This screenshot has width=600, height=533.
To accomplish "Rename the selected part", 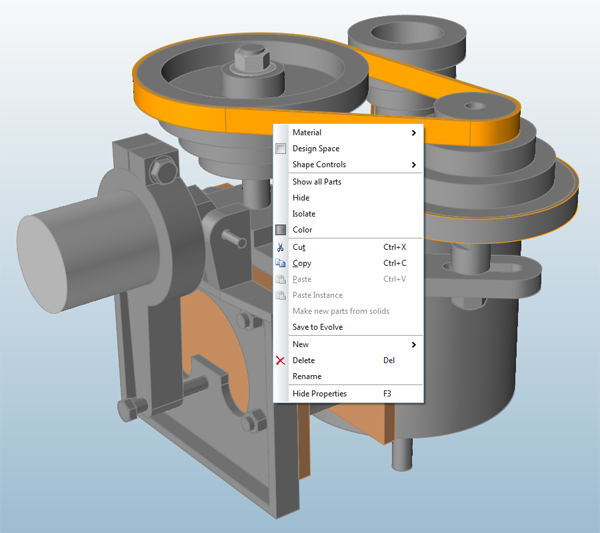I will click(307, 376).
